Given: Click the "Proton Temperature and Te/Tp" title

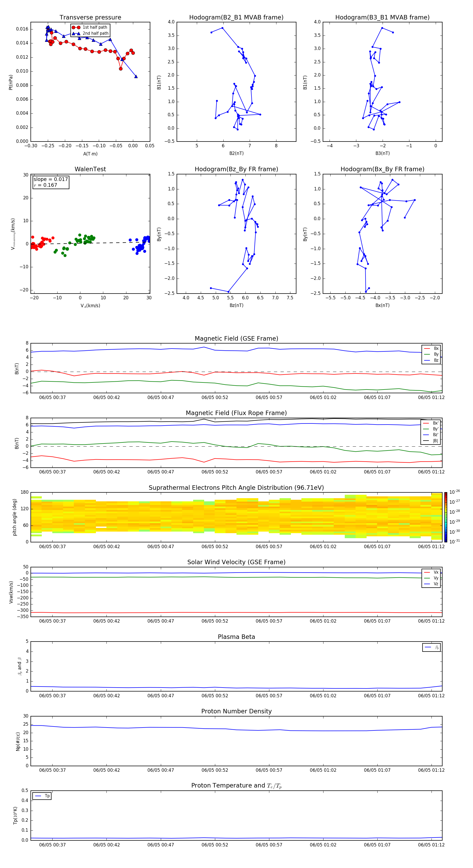Looking at the screenshot, I should (x=236, y=786).
